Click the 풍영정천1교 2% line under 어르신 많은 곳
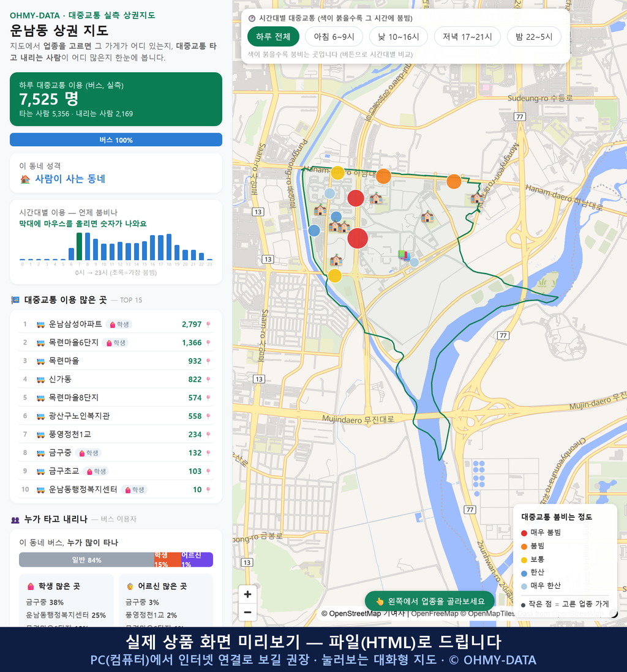 [x=151, y=615]
